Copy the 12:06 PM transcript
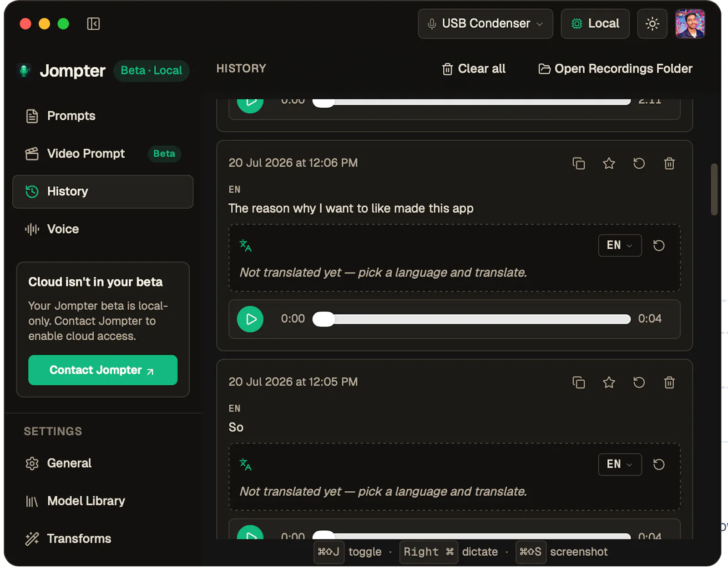 click(578, 163)
